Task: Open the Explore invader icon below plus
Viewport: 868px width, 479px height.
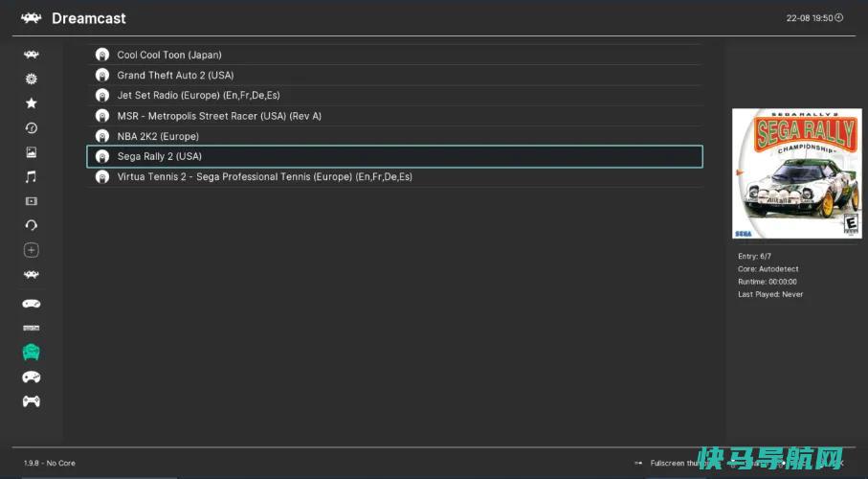Action: 31,274
